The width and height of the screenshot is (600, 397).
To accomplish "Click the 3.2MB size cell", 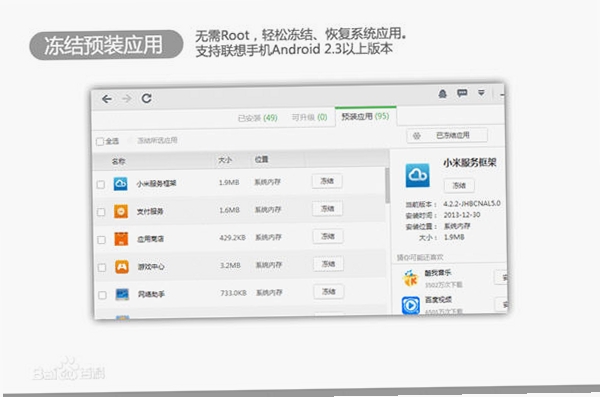I will click(230, 265).
